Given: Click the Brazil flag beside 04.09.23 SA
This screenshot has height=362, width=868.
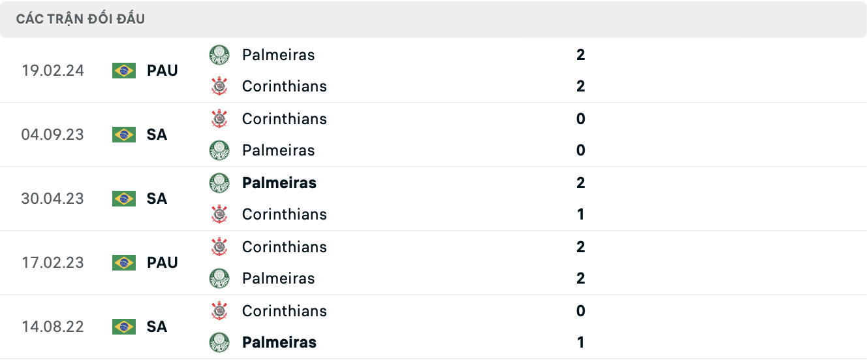Looking at the screenshot, I should point(124,135).
